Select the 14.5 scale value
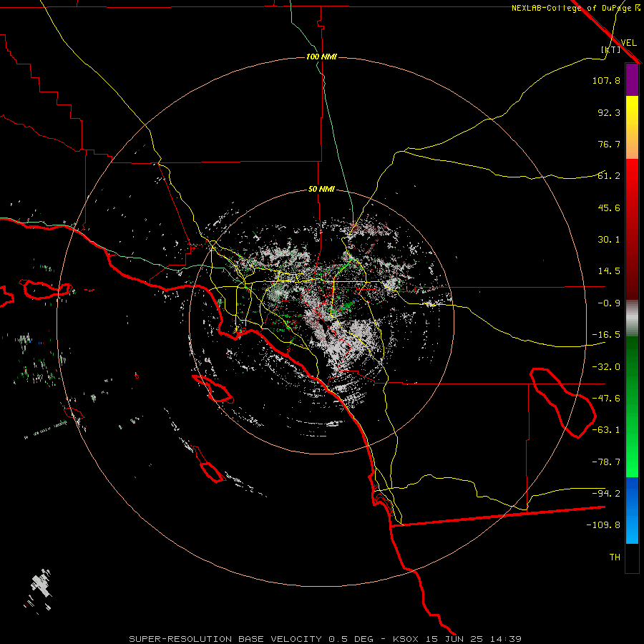 pyautogui.click(x=609, y=271)
